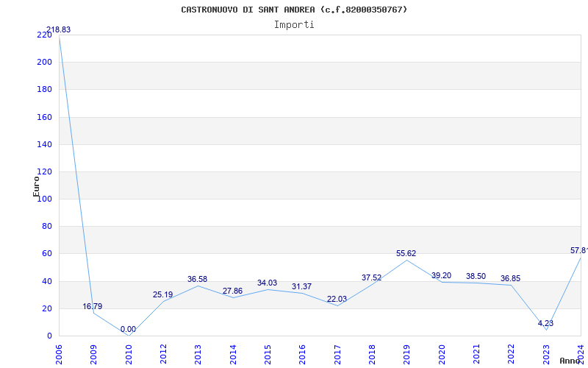Select the 22.03 data label
This screenshot has width=588, height=368.
[337, 299]
